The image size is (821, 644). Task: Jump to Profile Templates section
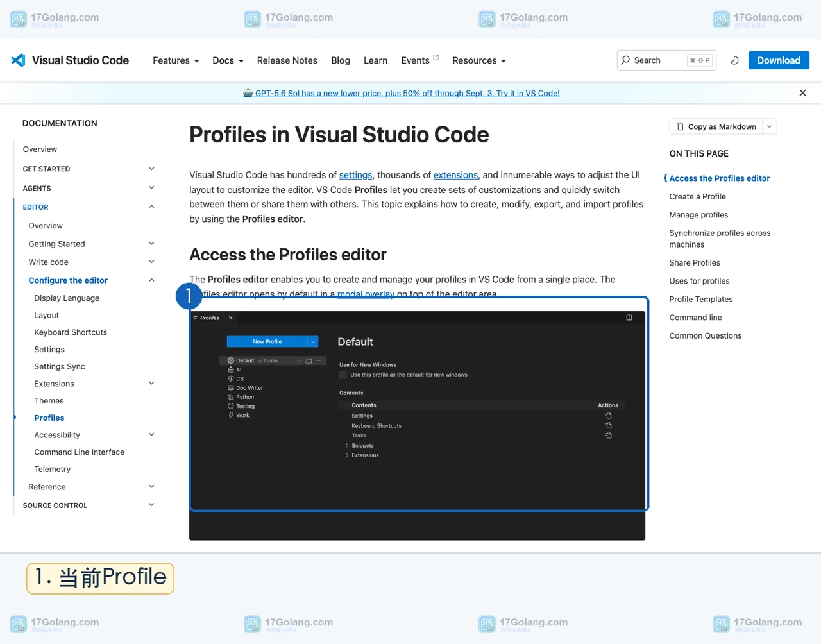[701, 300]
